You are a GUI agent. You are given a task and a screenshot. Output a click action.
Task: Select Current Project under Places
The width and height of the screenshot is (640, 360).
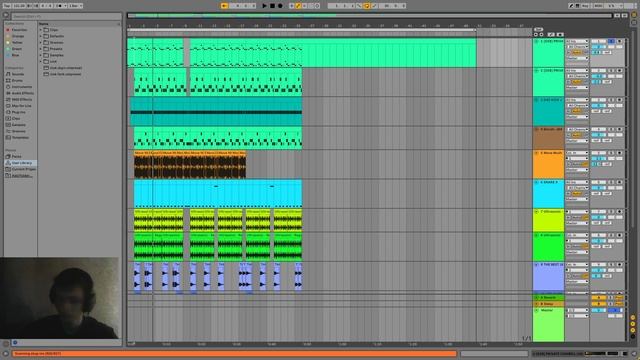(23, 169)
